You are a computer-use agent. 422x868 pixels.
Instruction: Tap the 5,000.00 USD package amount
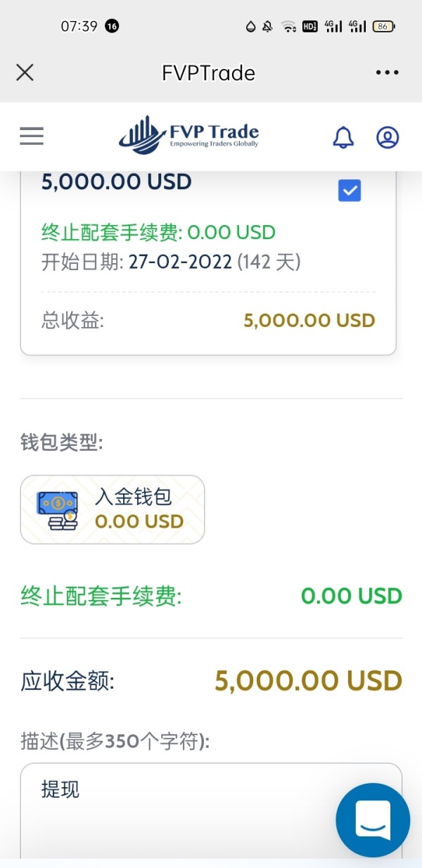tap(117, 181)
